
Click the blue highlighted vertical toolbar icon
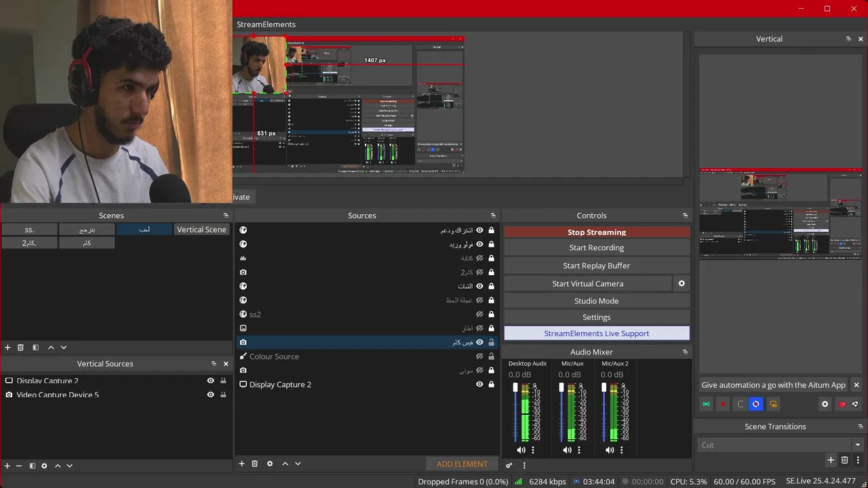pyautogui.click(x=756, y=404)
